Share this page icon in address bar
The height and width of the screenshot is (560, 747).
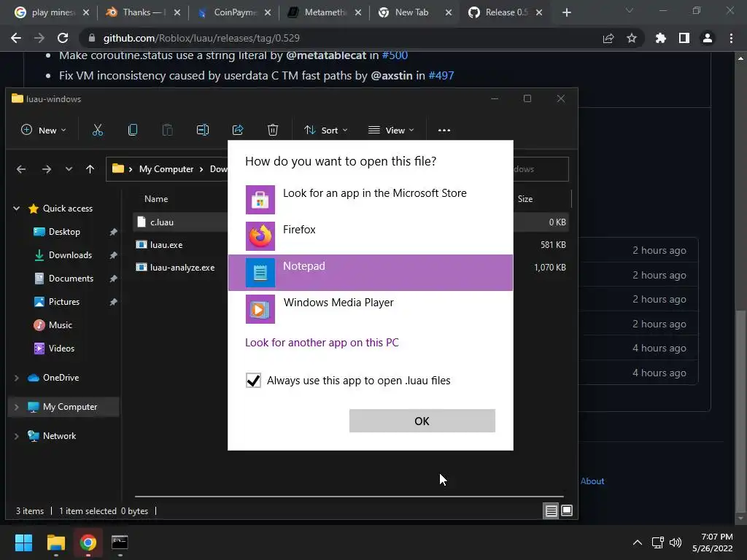coord(608,38)
